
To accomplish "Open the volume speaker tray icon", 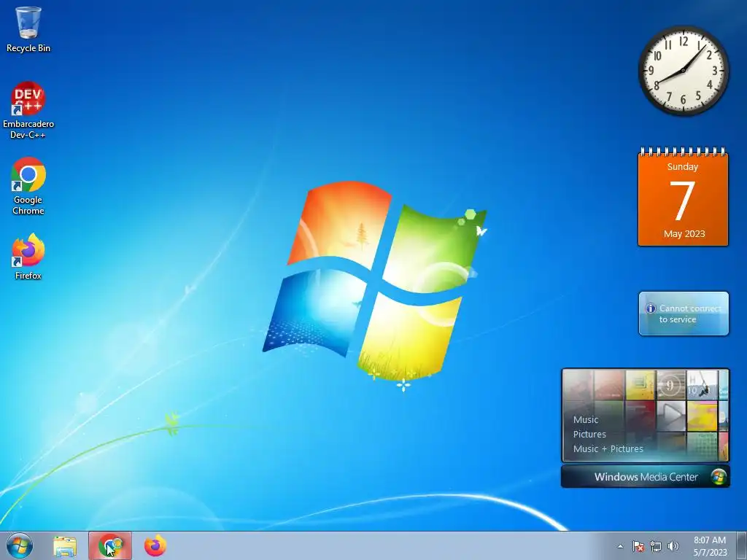I will tap(673, 546).
